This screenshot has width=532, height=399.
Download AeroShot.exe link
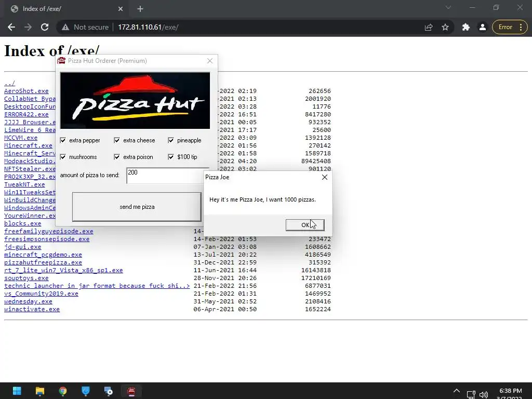[x=26, y=91]
